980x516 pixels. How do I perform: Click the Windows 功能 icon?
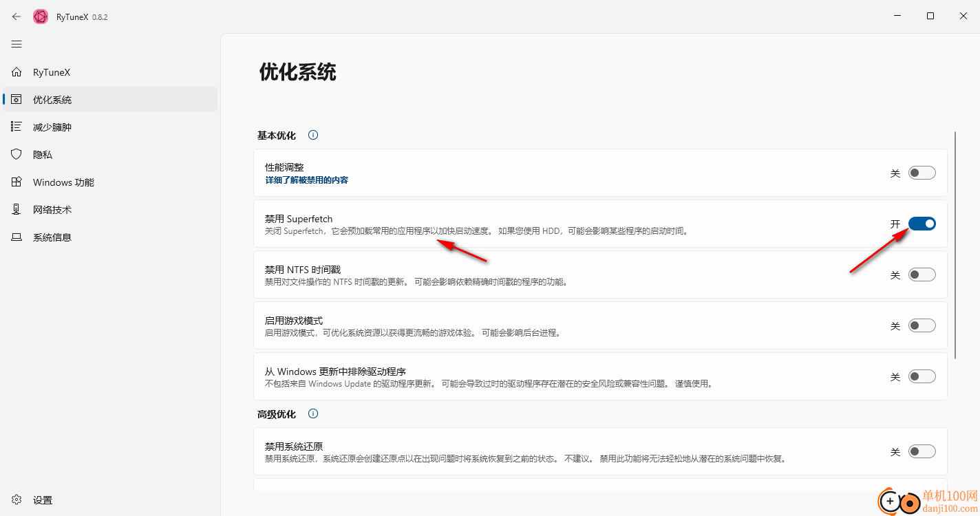coord(17,182)
